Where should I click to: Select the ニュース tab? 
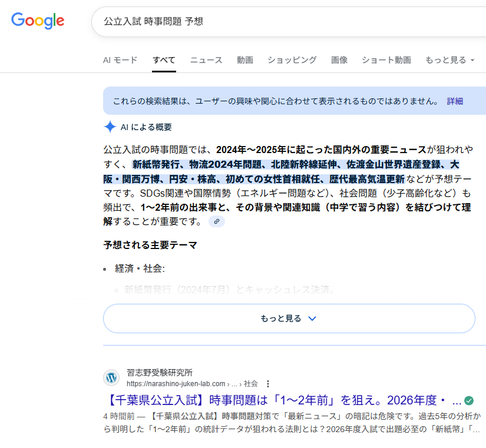pyautogui.click(x=206, y=60)
